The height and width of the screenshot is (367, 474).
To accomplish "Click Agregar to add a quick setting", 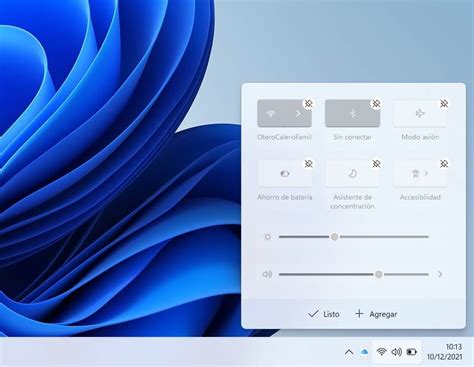I will [376, 314].
